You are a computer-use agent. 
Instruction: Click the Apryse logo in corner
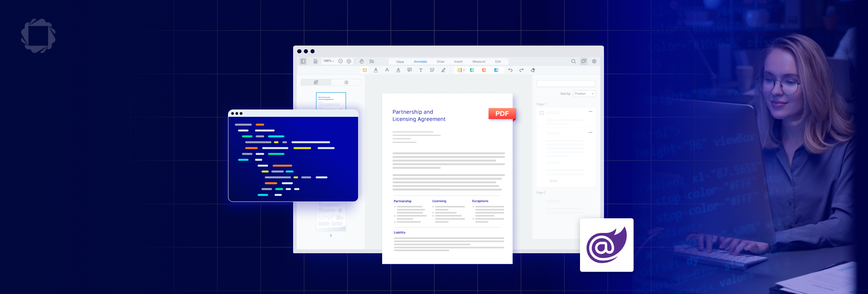[x=38, y=36]
